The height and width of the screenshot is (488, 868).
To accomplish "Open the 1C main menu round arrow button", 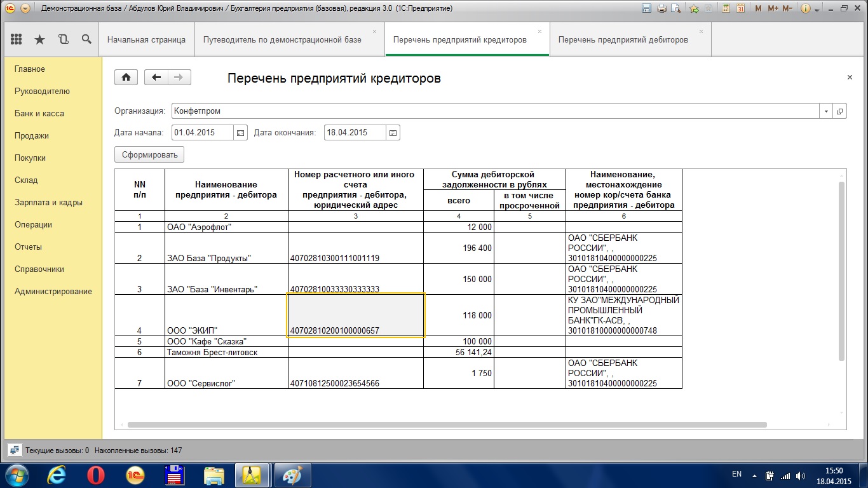I will point(25,9).
